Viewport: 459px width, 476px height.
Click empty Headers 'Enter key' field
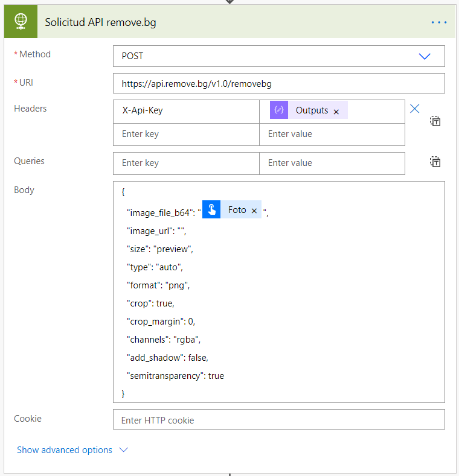(186, 134)
